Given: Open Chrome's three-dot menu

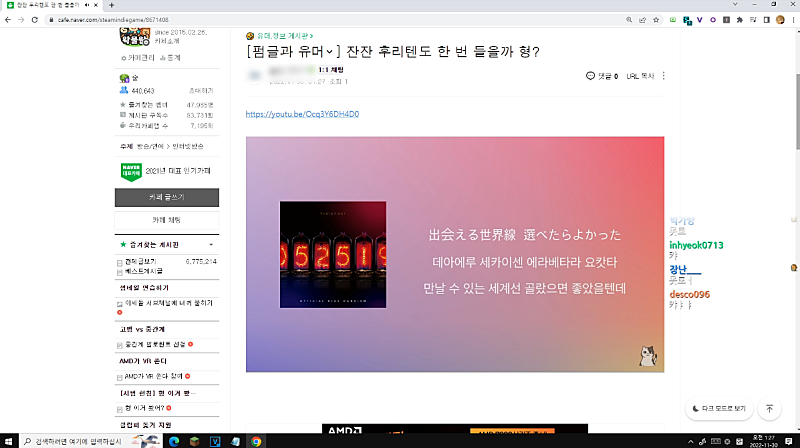Looking at the screenshot, I should [793, 20].
